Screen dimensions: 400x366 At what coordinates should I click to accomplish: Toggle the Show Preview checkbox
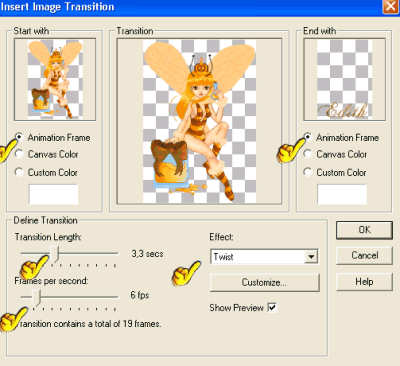coord(272,307)
